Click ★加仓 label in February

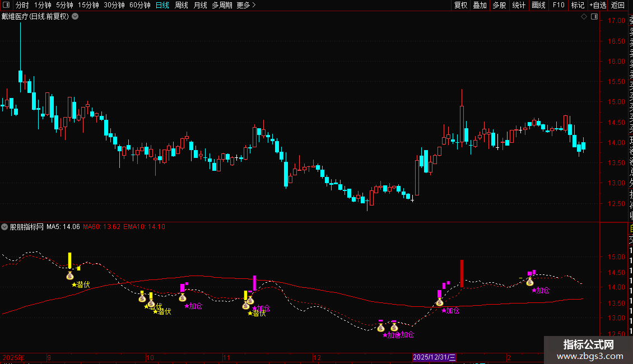[x=541, y=291]
